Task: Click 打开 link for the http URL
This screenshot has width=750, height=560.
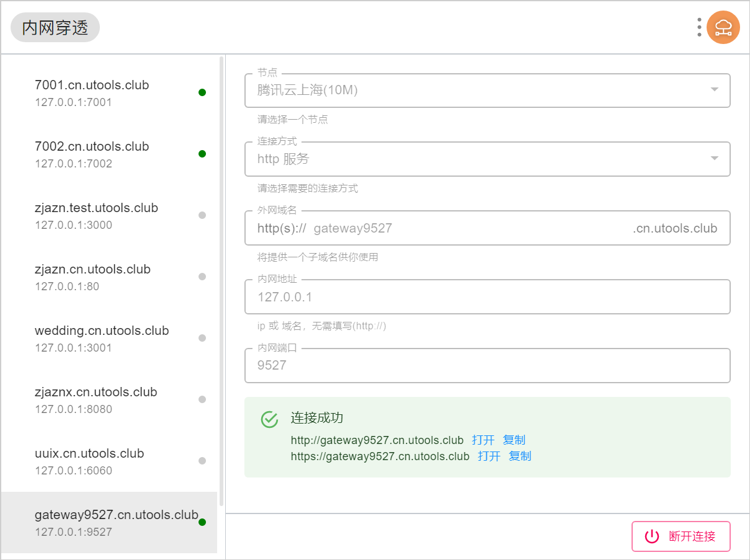Action: pyautogui.click(x=483, y=440)
